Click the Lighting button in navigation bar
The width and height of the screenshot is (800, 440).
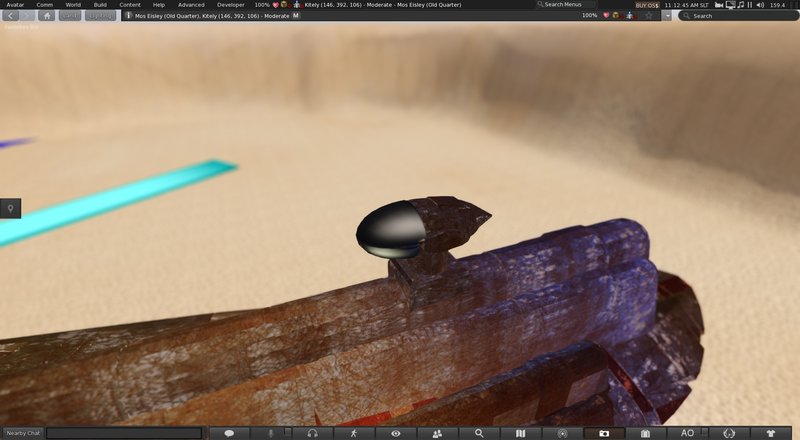click(100, 16)
